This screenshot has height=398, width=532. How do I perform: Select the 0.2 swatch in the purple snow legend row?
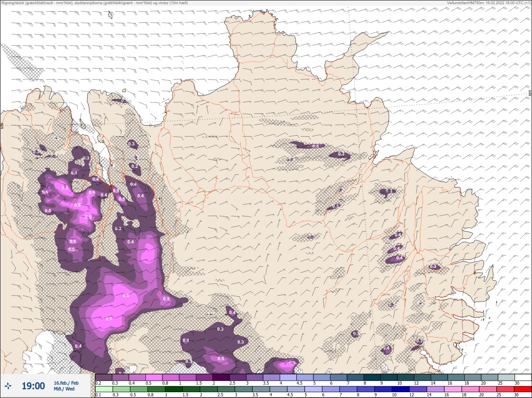pos(103,377)
